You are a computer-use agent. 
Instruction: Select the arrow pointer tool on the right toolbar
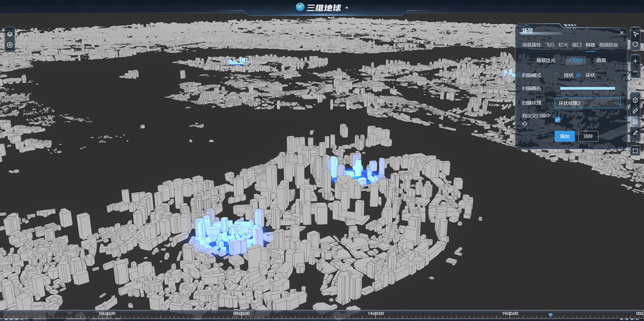coord(635,34)
